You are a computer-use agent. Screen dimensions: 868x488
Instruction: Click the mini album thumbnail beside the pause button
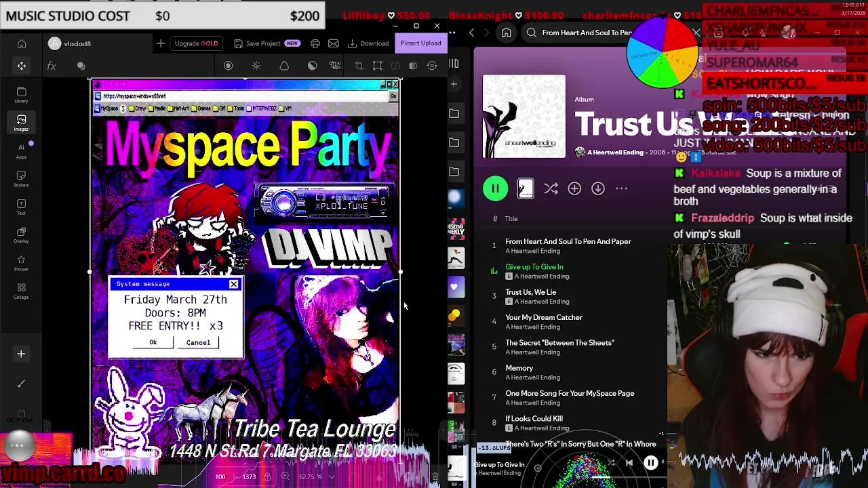tap(526, 188)
